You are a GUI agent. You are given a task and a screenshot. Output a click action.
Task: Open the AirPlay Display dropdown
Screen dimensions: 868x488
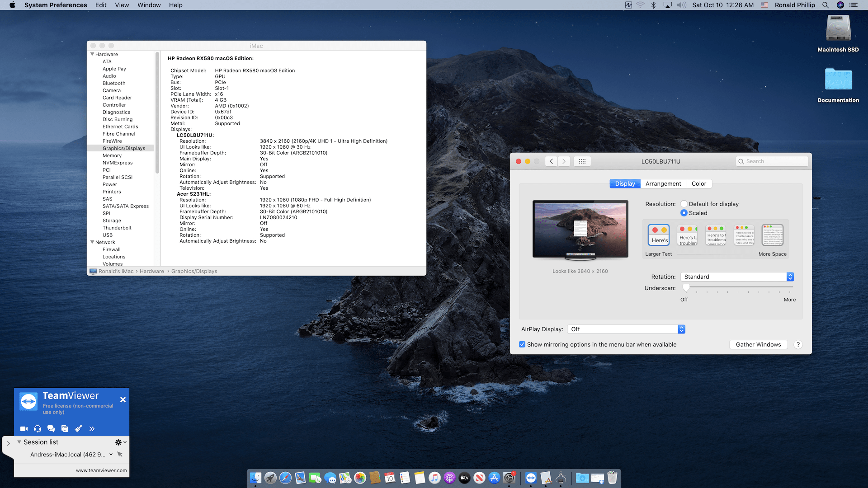click(627, 329)
